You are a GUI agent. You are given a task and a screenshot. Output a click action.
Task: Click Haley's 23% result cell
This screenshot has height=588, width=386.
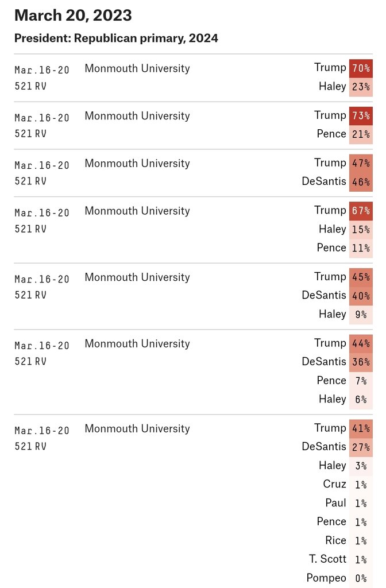pos(361,87)
